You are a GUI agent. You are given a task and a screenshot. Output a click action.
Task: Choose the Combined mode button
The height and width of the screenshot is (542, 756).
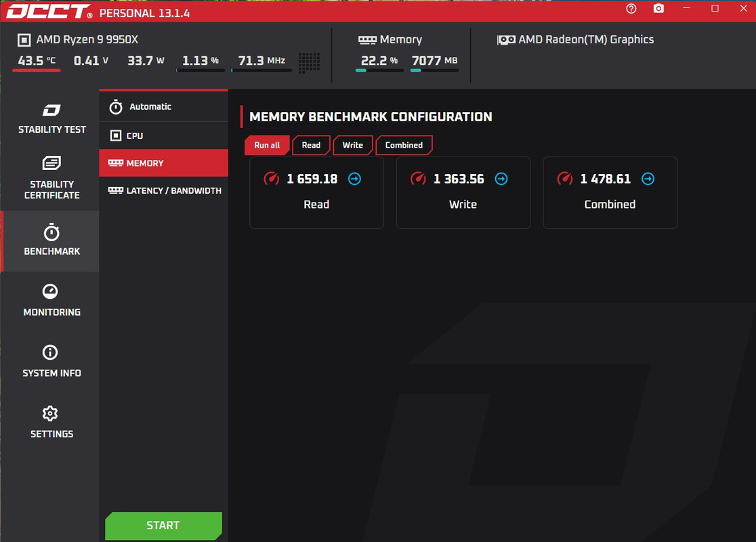coord(404,145)
